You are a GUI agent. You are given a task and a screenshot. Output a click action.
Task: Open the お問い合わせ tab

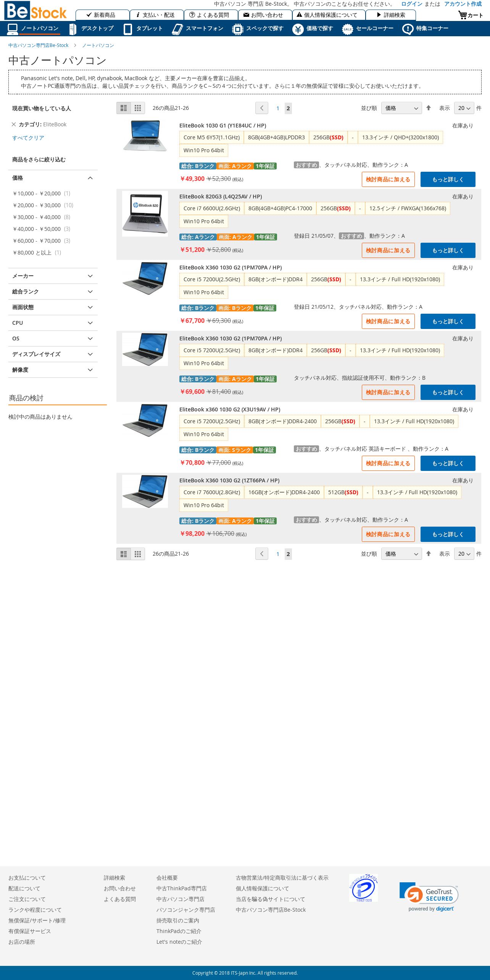point(265,15)
